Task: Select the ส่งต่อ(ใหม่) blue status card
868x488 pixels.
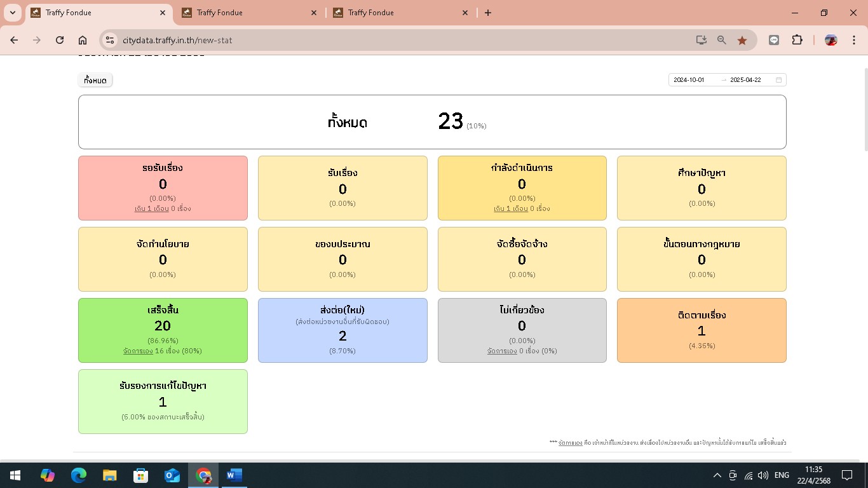Action: click(342, 330)
